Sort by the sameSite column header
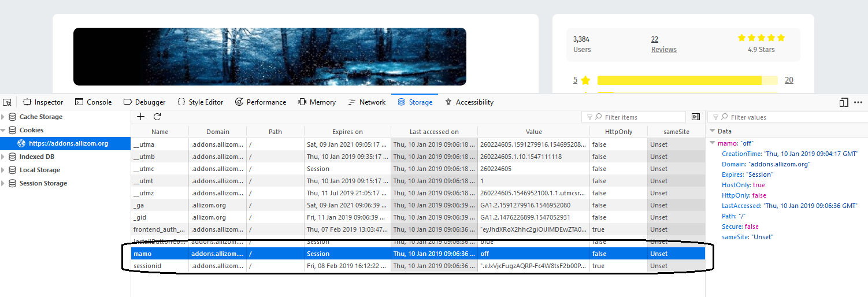Viewport: 868px width, 297px height. (676, 132)
